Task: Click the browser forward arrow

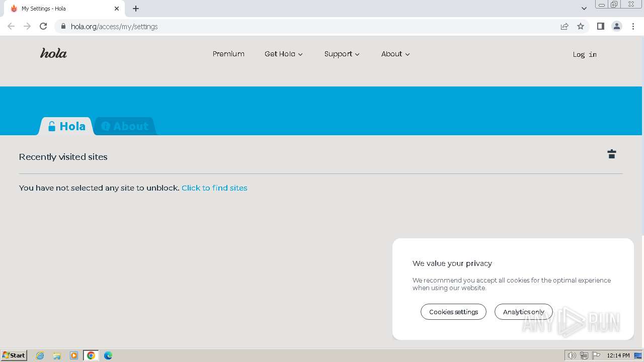Action: [27, 26]
